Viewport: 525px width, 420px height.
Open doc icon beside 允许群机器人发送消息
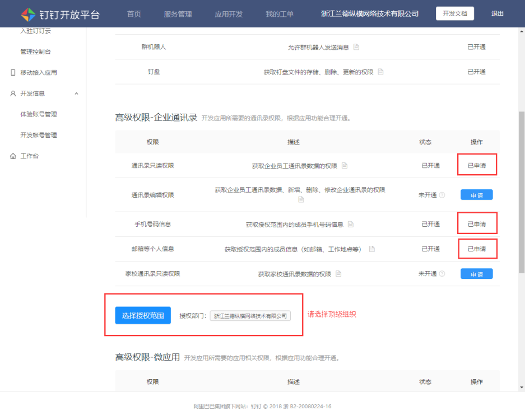click(x=356, y=47)
